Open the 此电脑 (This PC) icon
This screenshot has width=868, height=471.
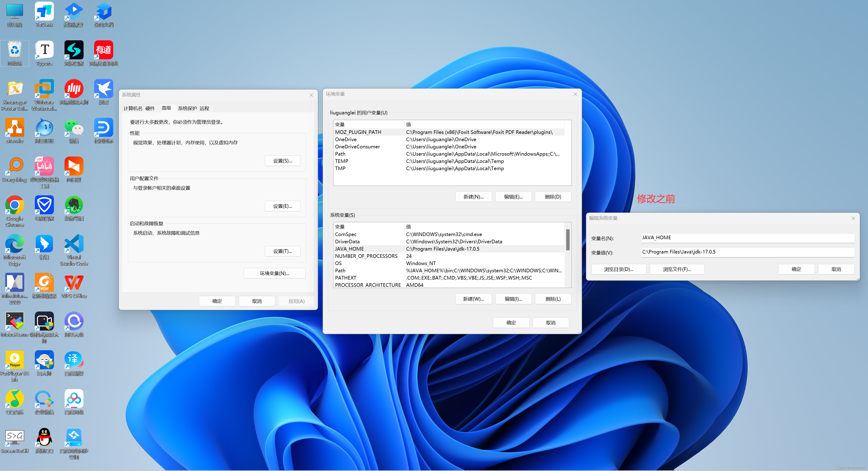(x=14, y=15)
